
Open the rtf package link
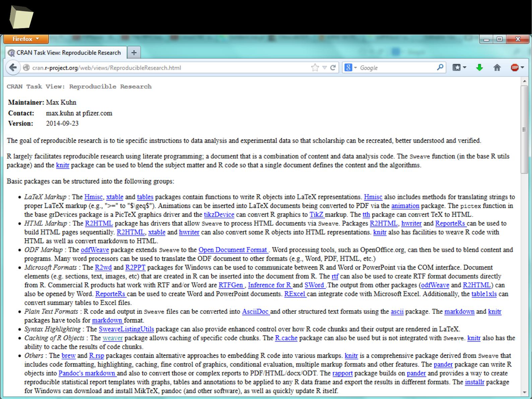coord(335,276)
